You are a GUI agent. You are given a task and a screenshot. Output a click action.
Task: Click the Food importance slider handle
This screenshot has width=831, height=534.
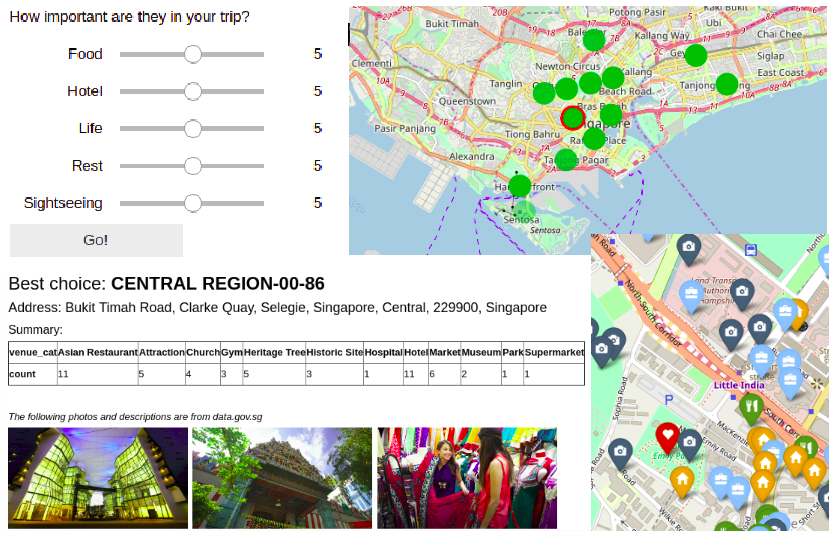coord(193,54)
